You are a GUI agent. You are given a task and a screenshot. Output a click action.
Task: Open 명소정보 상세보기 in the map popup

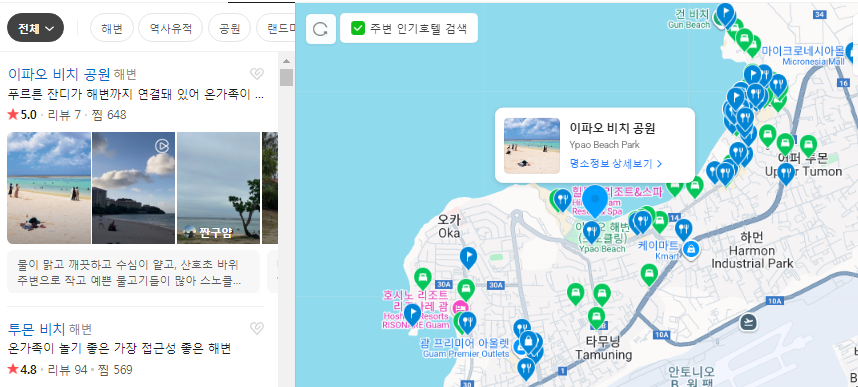616,163
